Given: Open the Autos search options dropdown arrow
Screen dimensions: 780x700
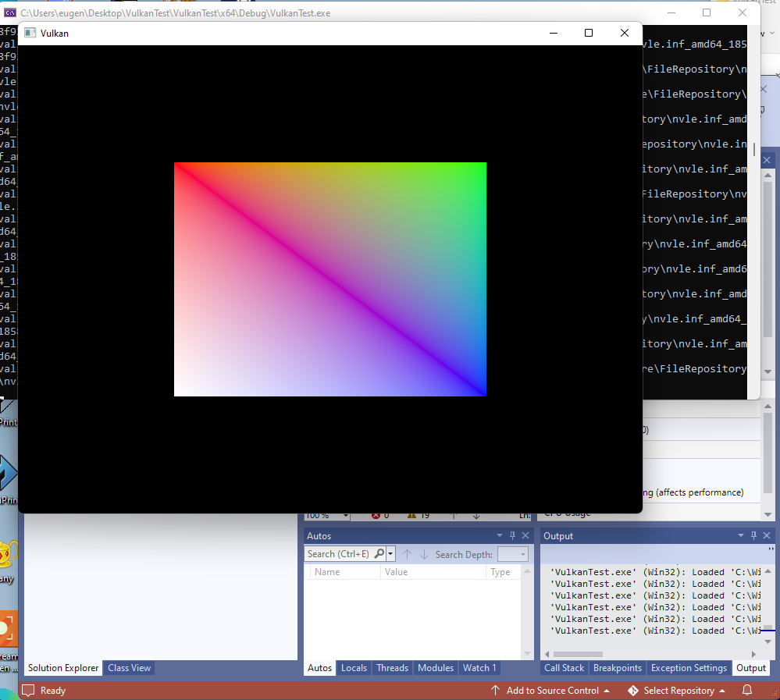Looking at the screenshot, I should pos(390,554).
